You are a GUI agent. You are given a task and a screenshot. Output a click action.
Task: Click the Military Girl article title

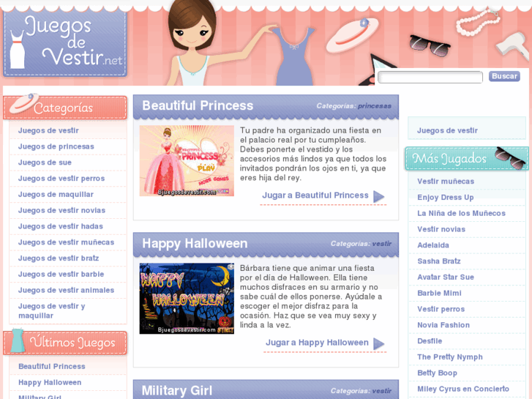[x=177, y=390]
